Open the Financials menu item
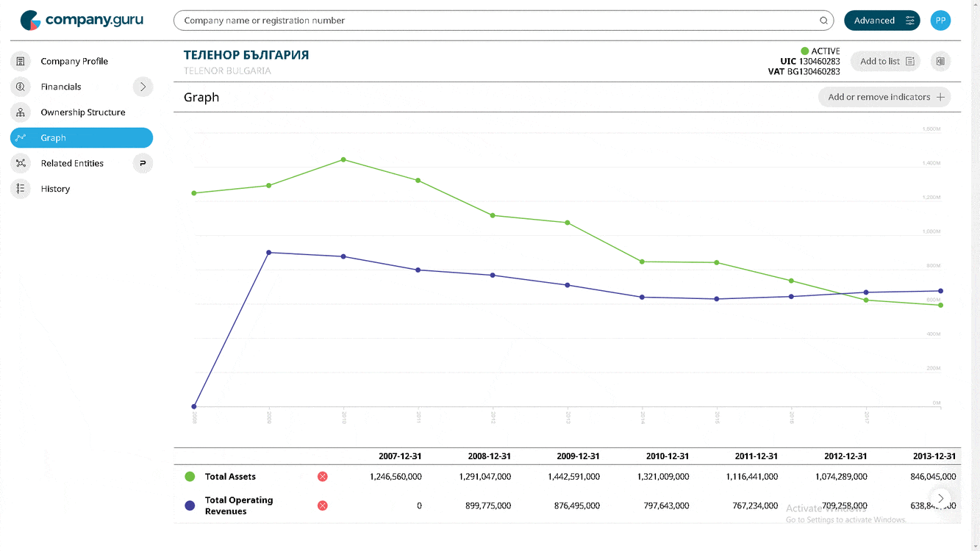 [61, 87]
